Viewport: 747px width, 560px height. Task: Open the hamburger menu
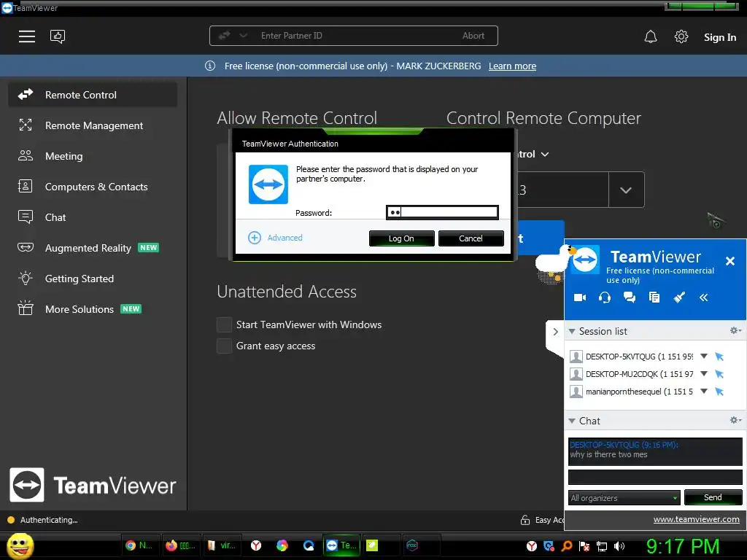coord(27,36)
